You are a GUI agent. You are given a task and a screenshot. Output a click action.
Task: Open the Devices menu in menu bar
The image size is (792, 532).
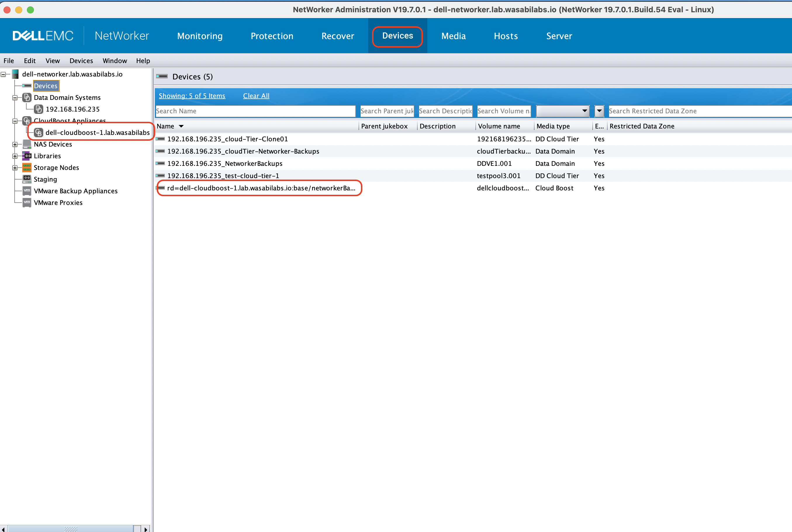pos(81,61)
